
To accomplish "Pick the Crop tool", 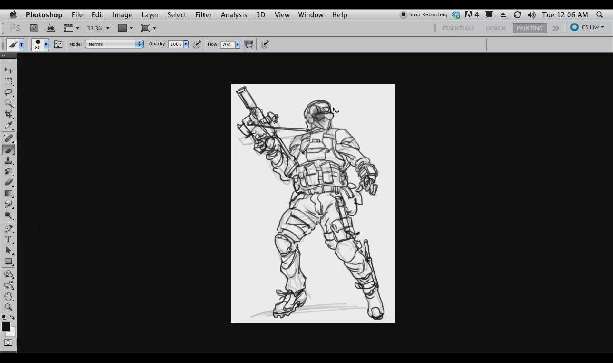I will pos(8,115).
